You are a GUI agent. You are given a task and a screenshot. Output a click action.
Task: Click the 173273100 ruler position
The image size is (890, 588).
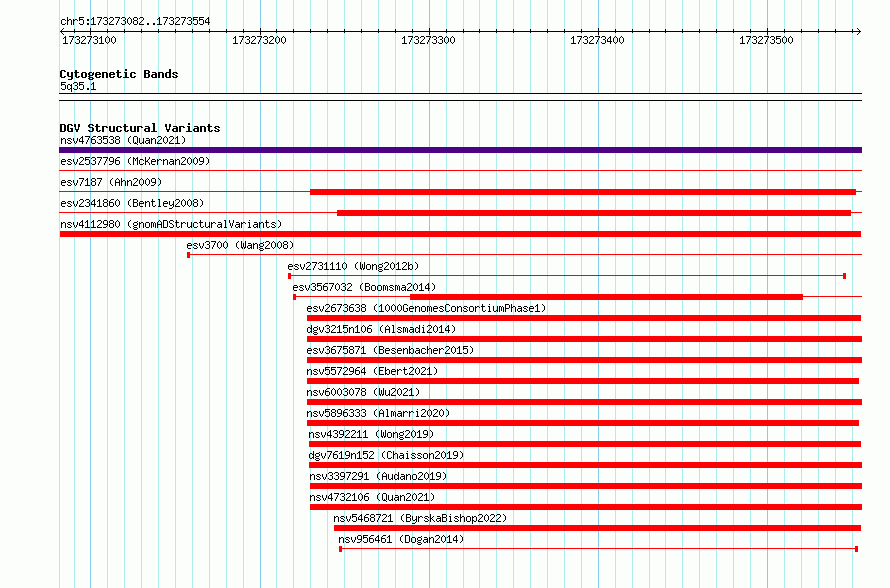(89, 40)
